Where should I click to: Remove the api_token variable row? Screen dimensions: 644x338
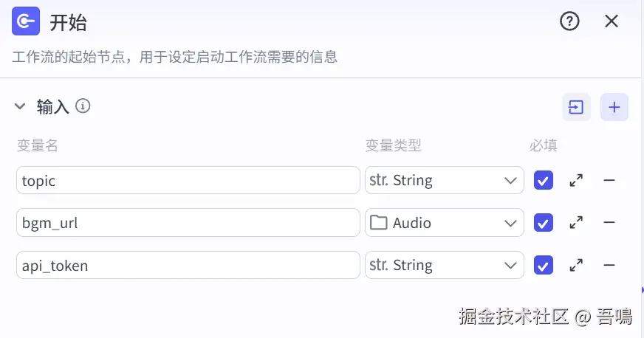(x=609, y=265)
